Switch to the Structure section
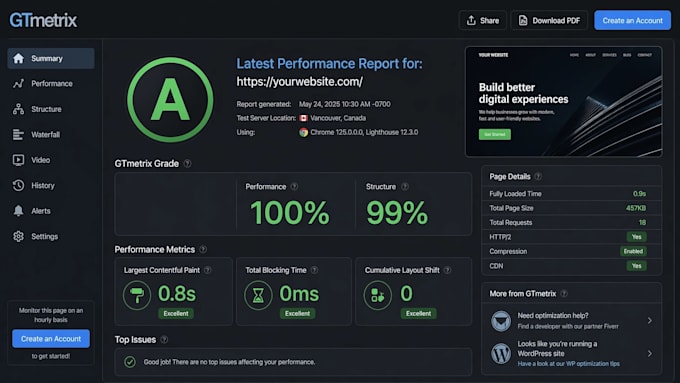The image size is (680, 383). 51,109
